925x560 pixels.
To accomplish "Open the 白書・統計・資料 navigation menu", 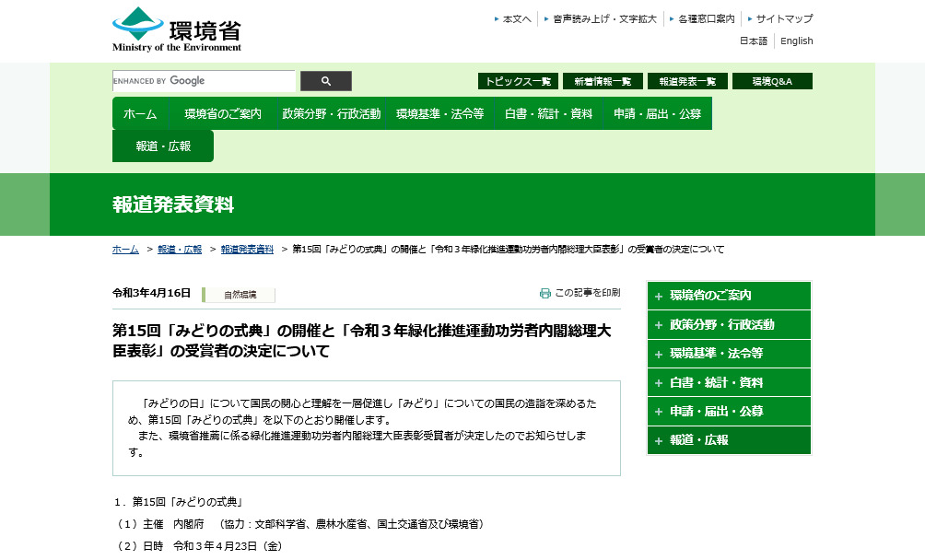I will (548, 114).
